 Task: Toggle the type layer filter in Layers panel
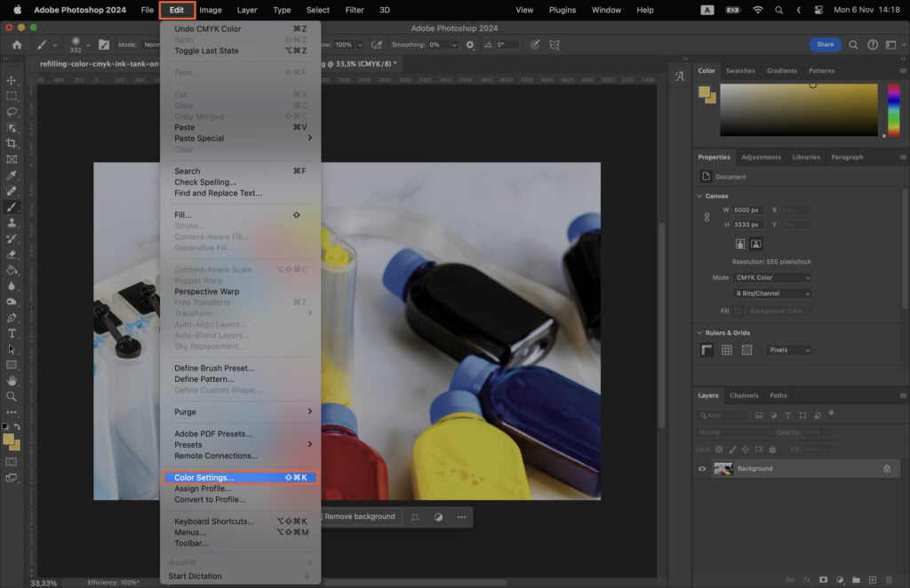point(787,415)
